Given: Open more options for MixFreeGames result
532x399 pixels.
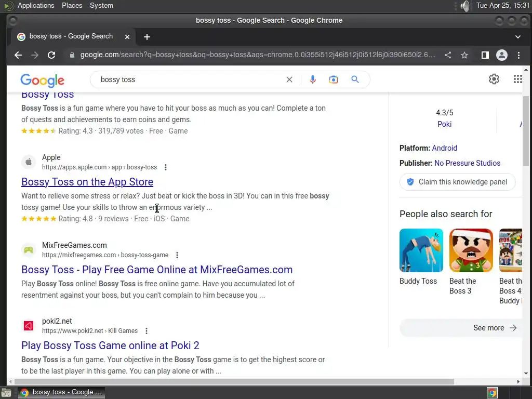Looking at the screenshot, I should [177, 255].
